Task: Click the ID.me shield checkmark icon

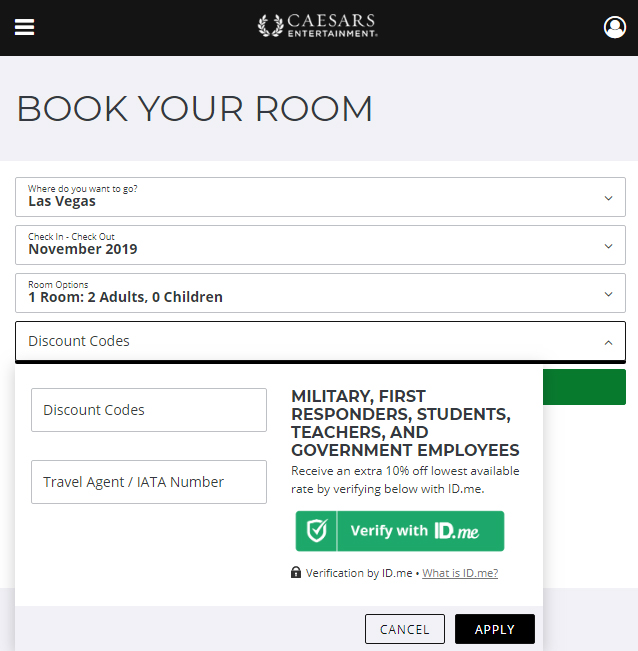Action: click(317, 531)
